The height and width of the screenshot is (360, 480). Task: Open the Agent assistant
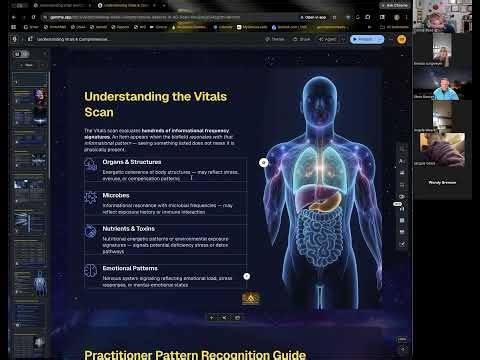tap(327, 39)
